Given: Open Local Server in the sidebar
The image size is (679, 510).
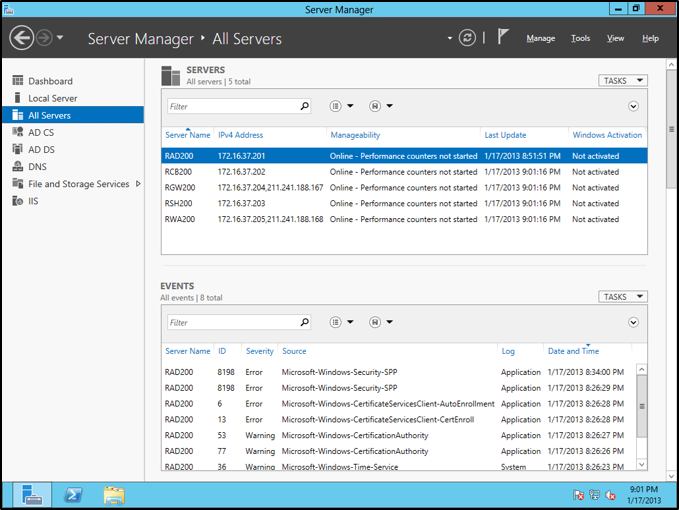Looking at the screenshot, I should coord(52,98).
